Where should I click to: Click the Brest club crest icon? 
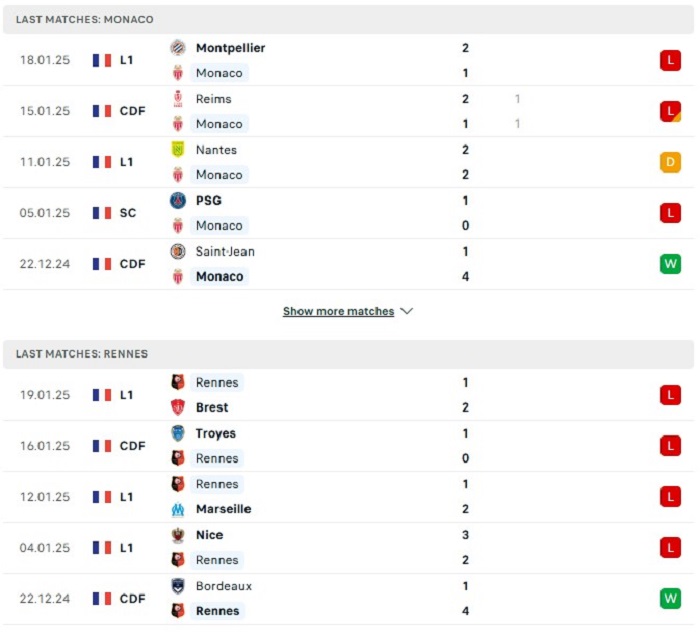[178, 408]
